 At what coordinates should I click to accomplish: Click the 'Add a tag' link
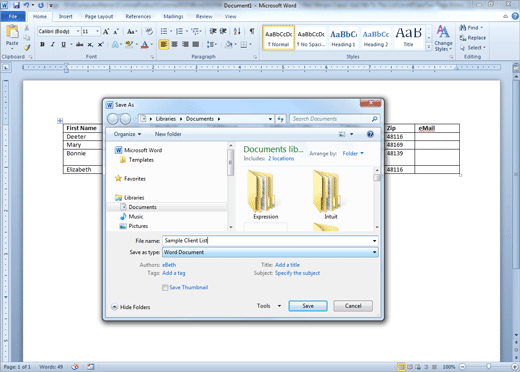click(174, 273)
